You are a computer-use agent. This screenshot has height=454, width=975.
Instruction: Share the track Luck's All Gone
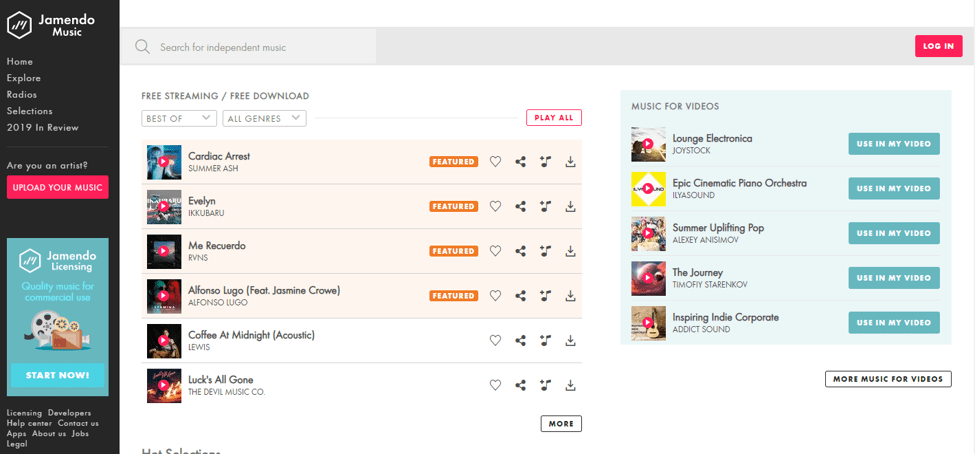coord(520,386)
